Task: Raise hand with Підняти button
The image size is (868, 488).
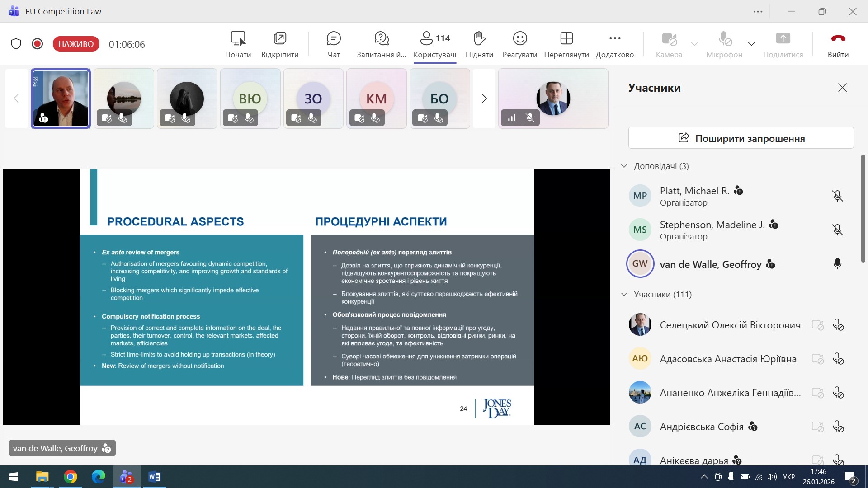Action: click(479, 44)
